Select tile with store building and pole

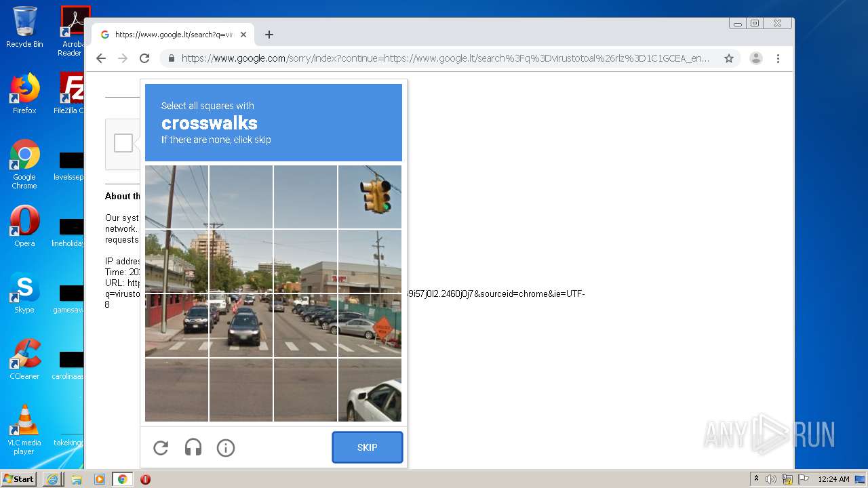pos(370,261)
